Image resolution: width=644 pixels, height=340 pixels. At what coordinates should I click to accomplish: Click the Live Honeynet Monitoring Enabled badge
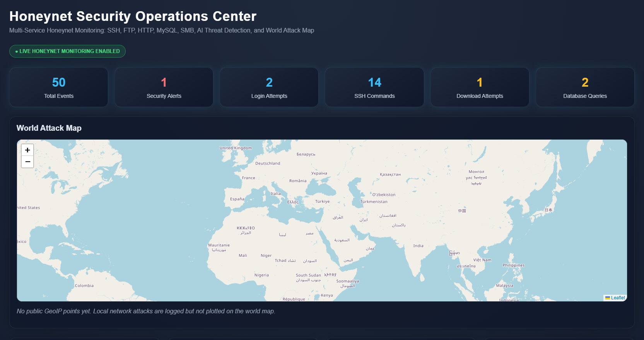(67, 51)
